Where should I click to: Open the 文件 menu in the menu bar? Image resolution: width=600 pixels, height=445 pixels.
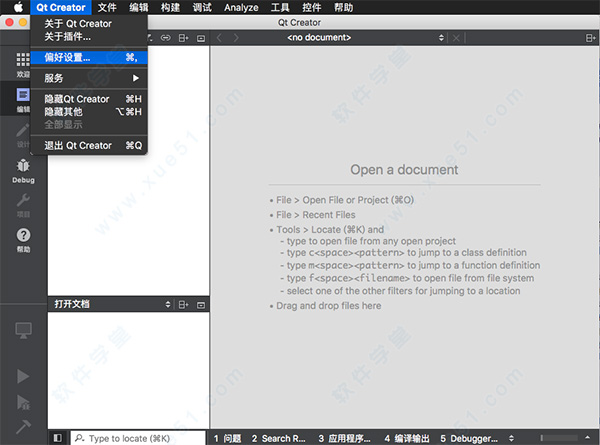coord(107,7)
